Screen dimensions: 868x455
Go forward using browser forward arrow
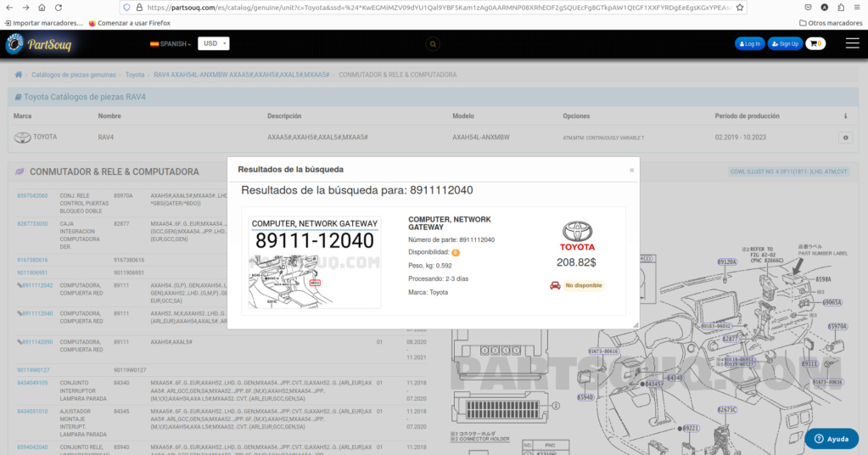coord(25,8)
